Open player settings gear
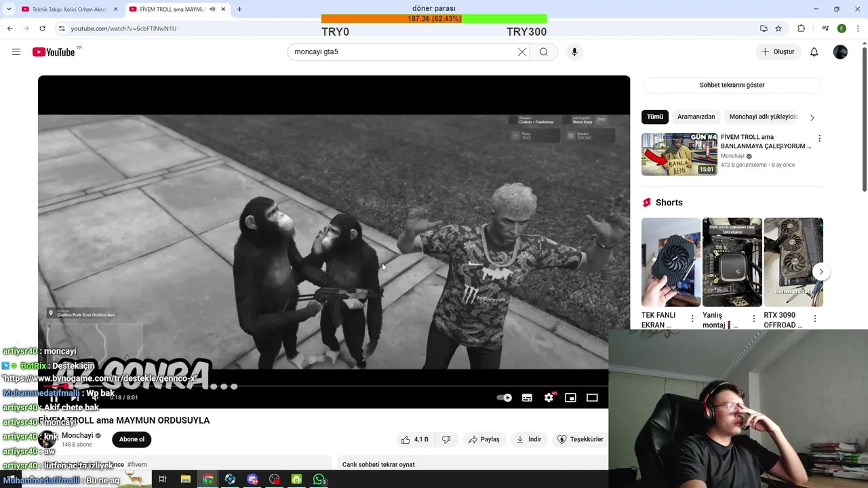Viewport: 868px width, 488px height. (549, 398)
